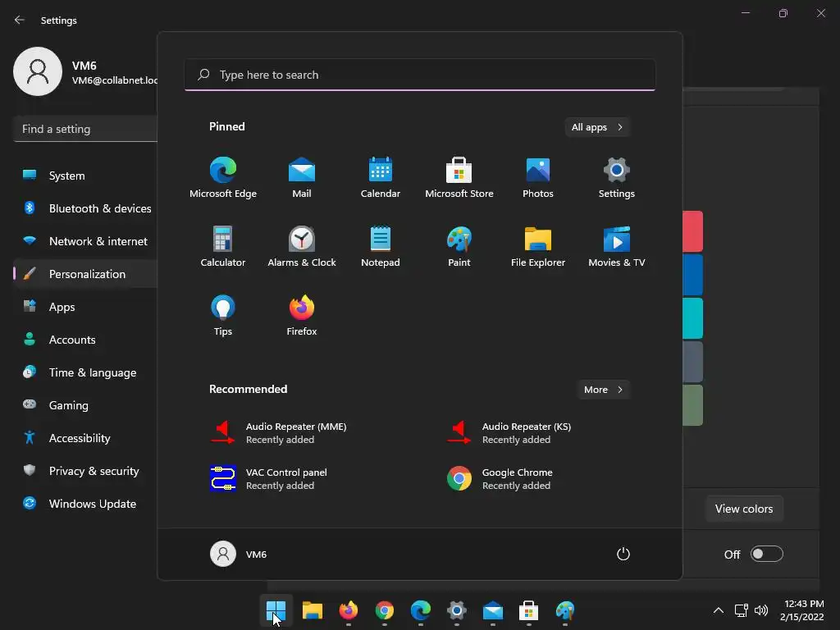Click the Find a setting field
The width and height of the screenshot is (840, 630).
pos(85,129)
